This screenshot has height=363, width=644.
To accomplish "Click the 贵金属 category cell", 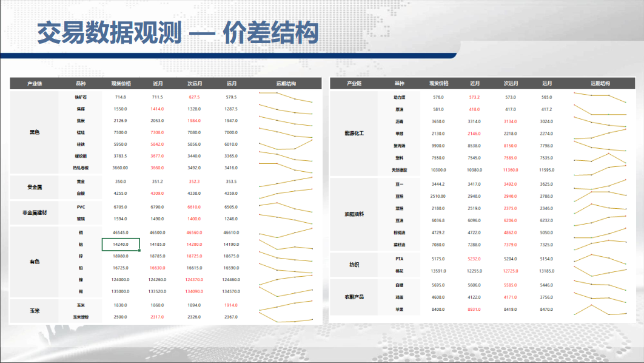I will [35, 187].
